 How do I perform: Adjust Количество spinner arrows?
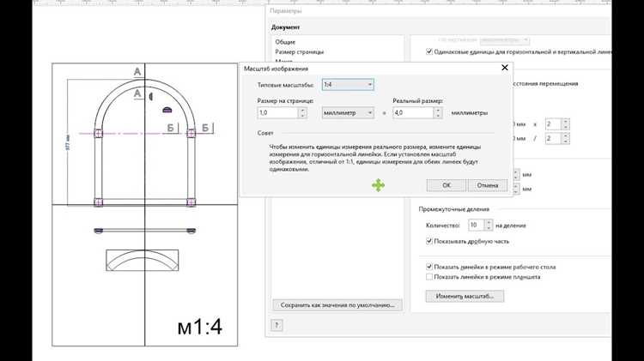click(489, 226)
